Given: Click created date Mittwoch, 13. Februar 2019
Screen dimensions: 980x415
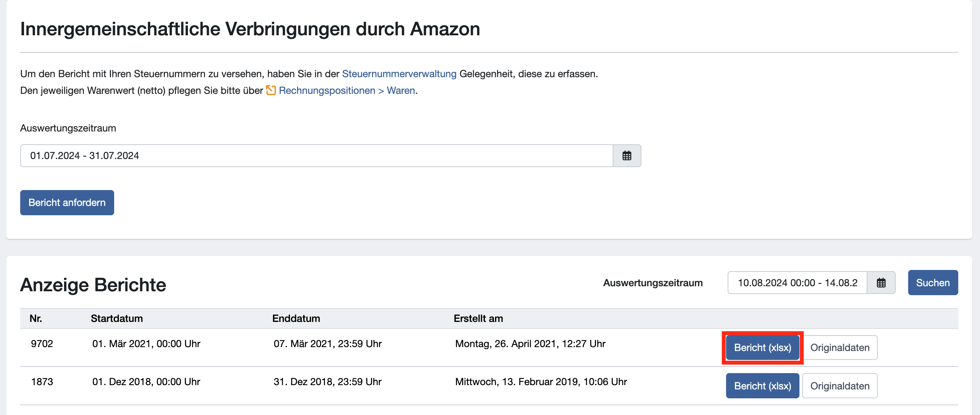Looking at the screenshot, I should [541, 382].
